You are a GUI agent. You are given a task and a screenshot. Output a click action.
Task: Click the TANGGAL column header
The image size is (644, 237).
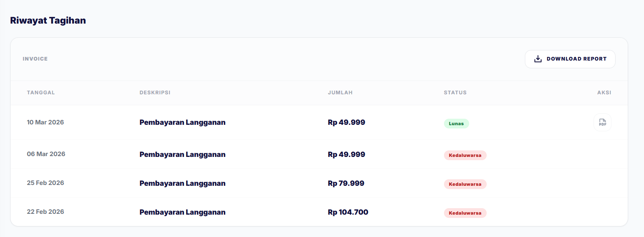41,93
